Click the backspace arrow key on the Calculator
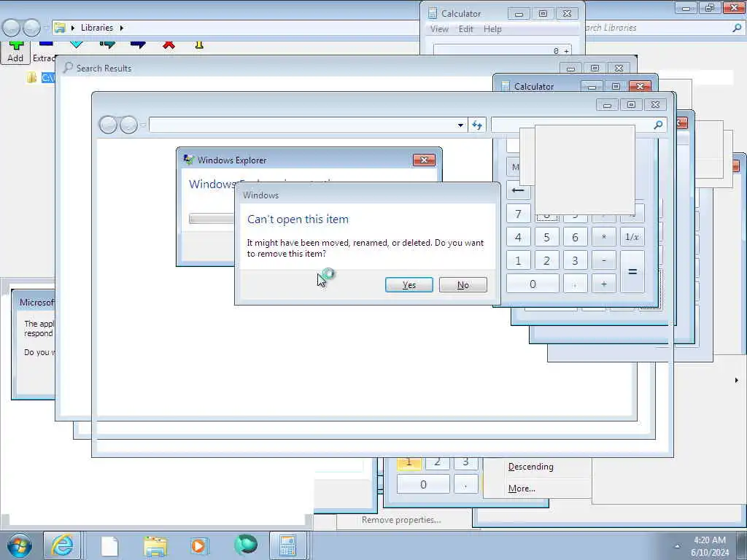 tap(518, 190)
